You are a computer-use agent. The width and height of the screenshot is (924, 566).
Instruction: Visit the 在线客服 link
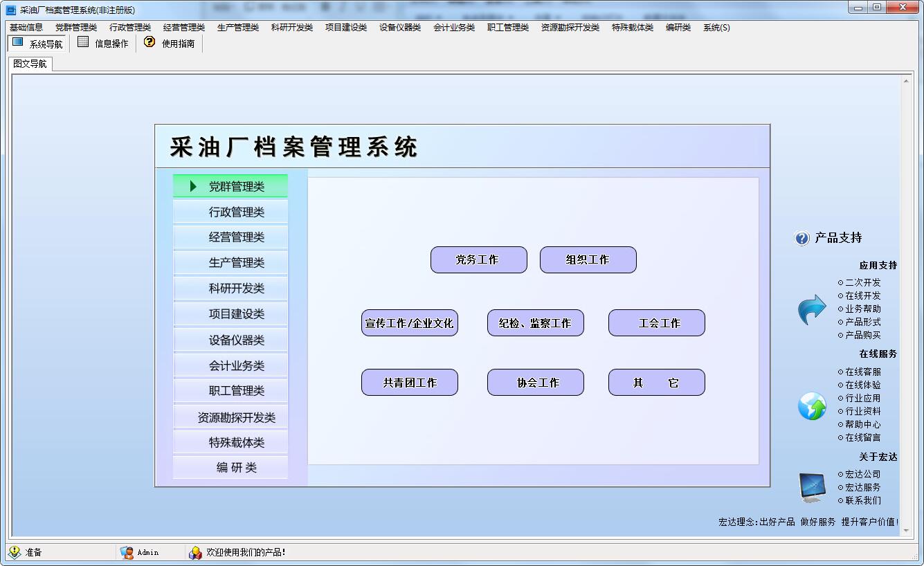point(862,372)
